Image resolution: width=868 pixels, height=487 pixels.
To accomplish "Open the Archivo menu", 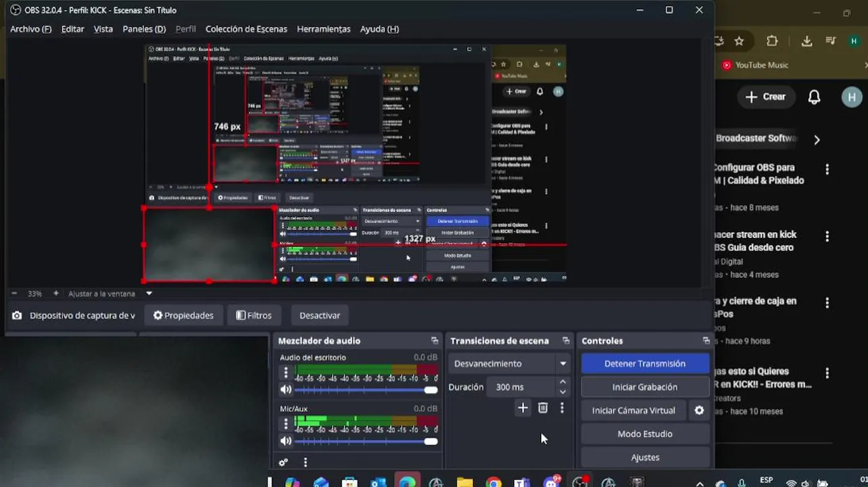I will [x=30, y=29].
